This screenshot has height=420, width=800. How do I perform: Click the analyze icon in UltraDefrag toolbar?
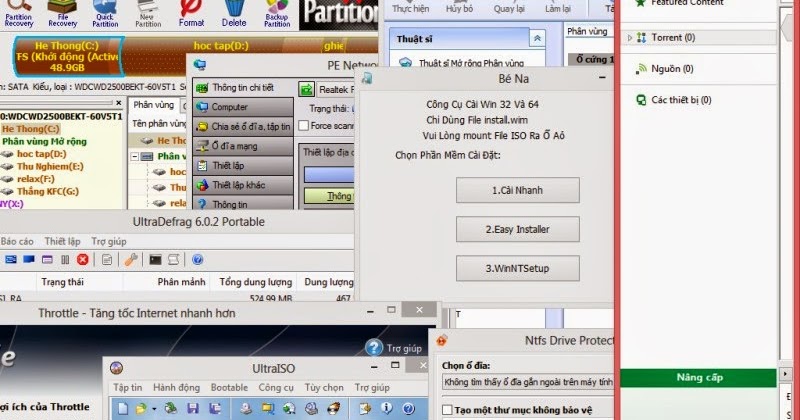[11, 260]
